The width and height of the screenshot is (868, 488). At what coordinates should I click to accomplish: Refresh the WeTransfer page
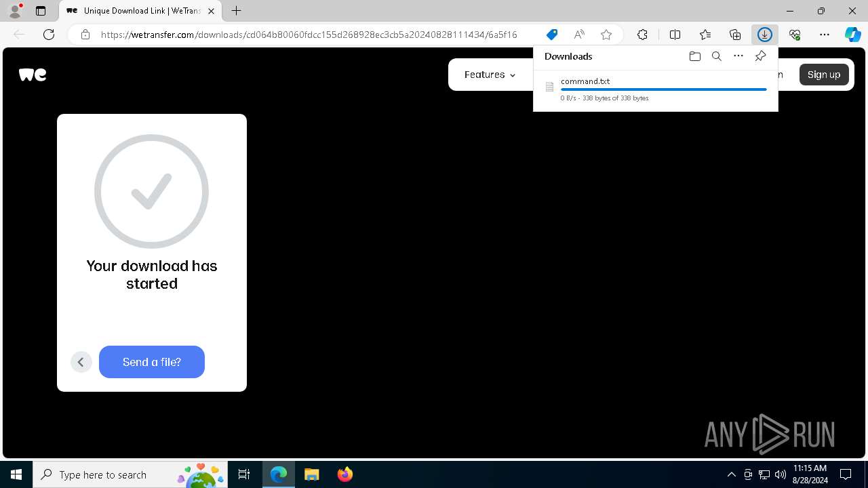pos(49,35)
